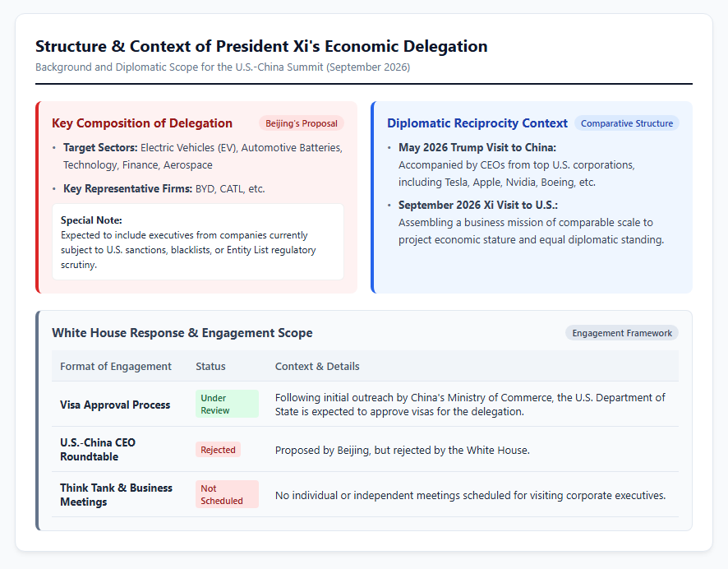The image size is (728, 569).
Task: Click Think Tank & Business Meetings row title
Action: point(116,495)
